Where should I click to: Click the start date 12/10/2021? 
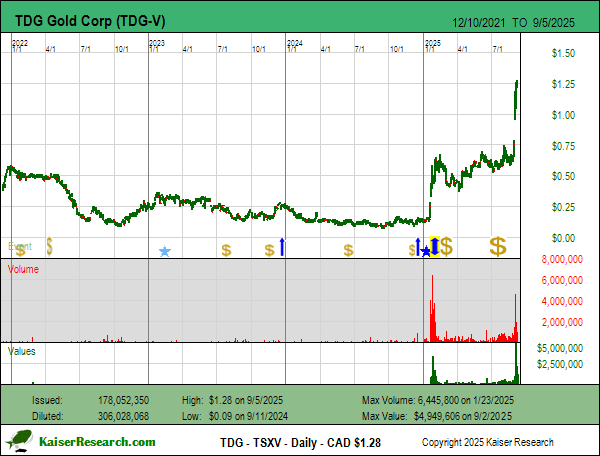479,23
